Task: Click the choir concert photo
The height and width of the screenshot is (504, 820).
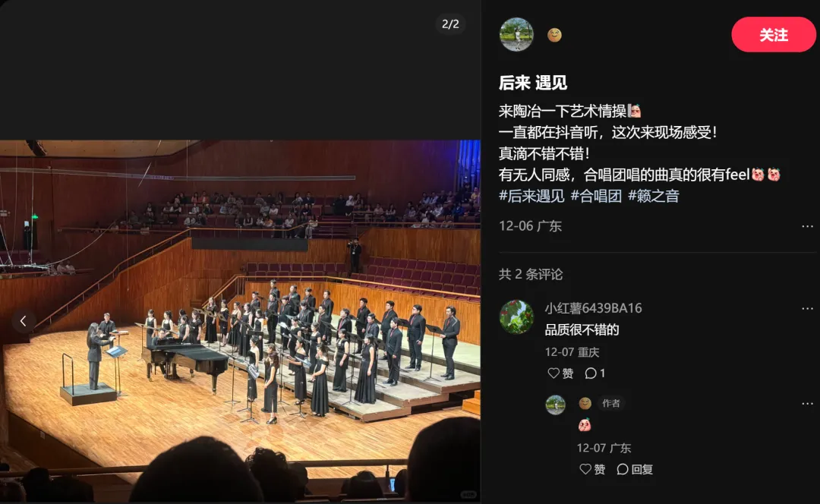Action: coord(240,320)
